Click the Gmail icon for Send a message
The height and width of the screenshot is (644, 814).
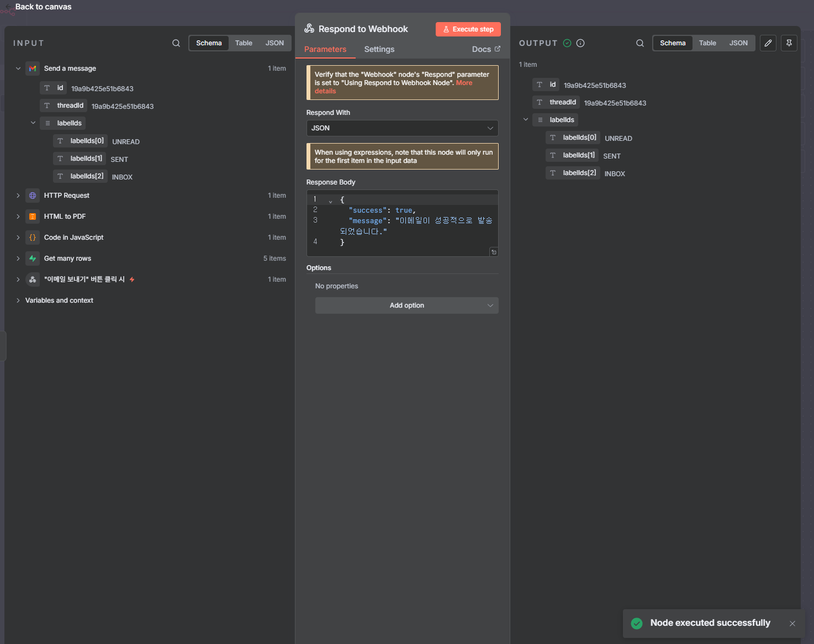pyautogui.click(x=33, y=68)
